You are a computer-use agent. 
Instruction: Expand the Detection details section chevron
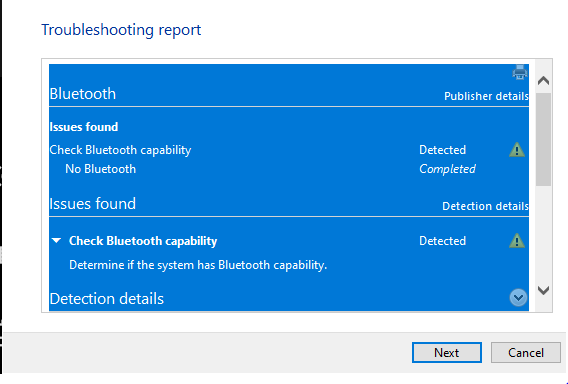click(518, 298)
